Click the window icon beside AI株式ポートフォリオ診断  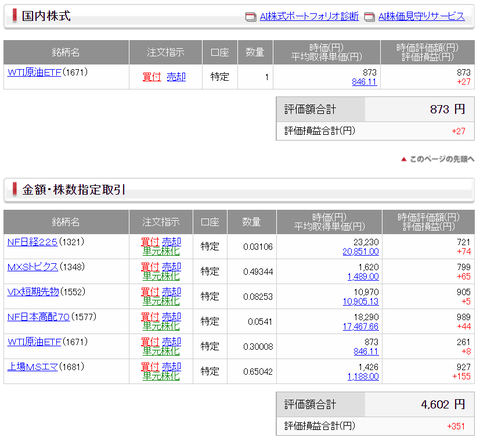250,17
